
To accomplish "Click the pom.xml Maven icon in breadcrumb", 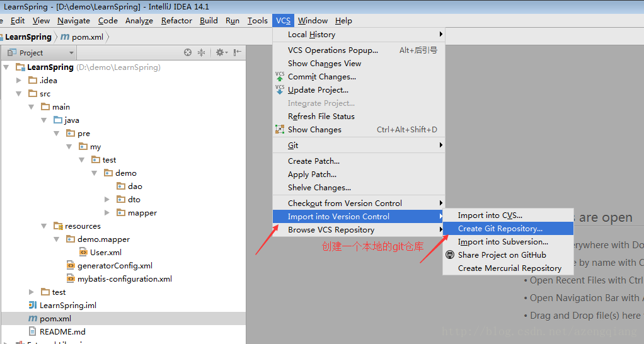I will point(65,37).
